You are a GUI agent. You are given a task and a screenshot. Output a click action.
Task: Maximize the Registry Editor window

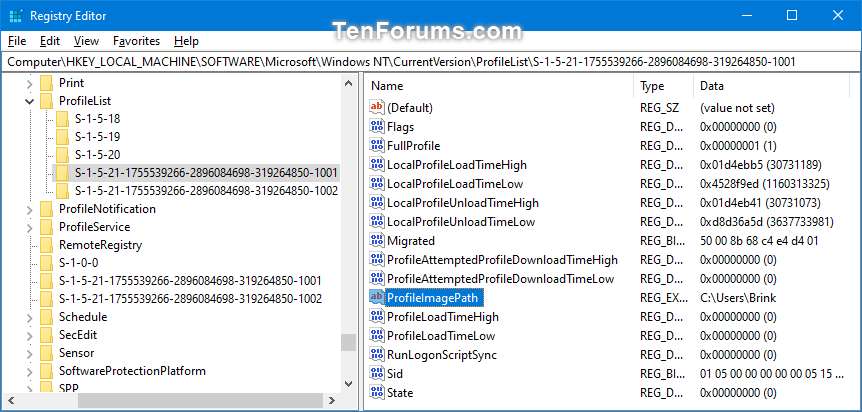coord(792,15)
